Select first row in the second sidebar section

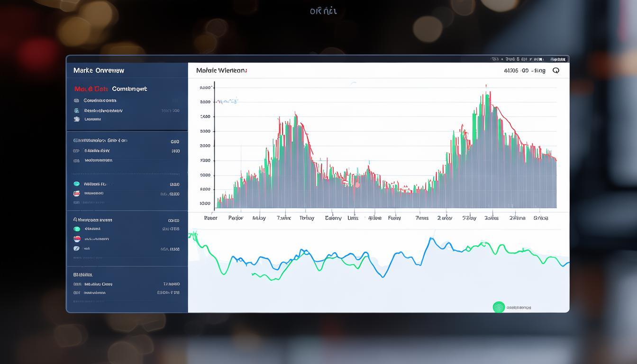tap(126, 141)
